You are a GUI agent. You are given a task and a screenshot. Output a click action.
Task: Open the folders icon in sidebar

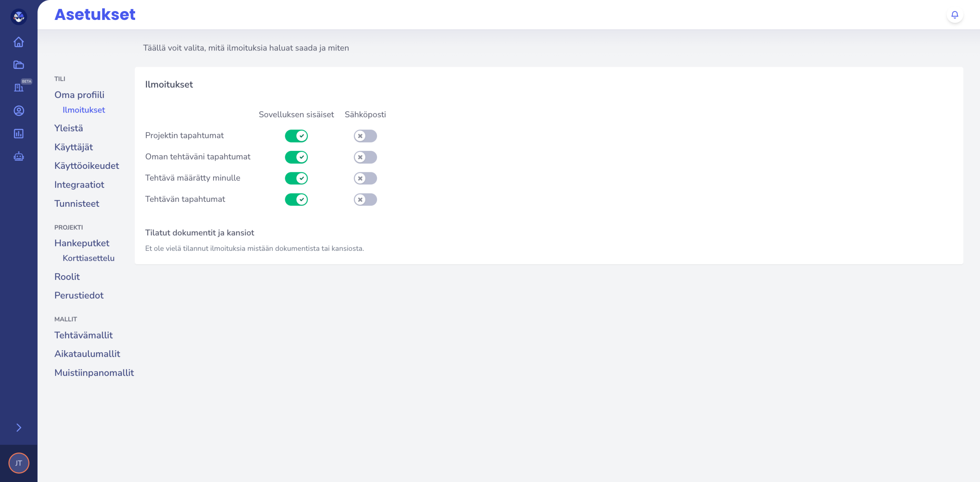18,65
